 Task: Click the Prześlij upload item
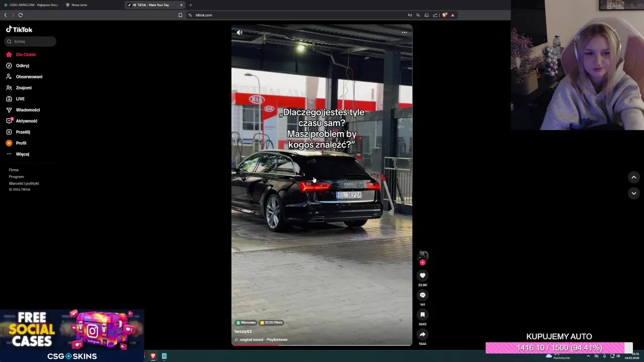tap(19, 132)
